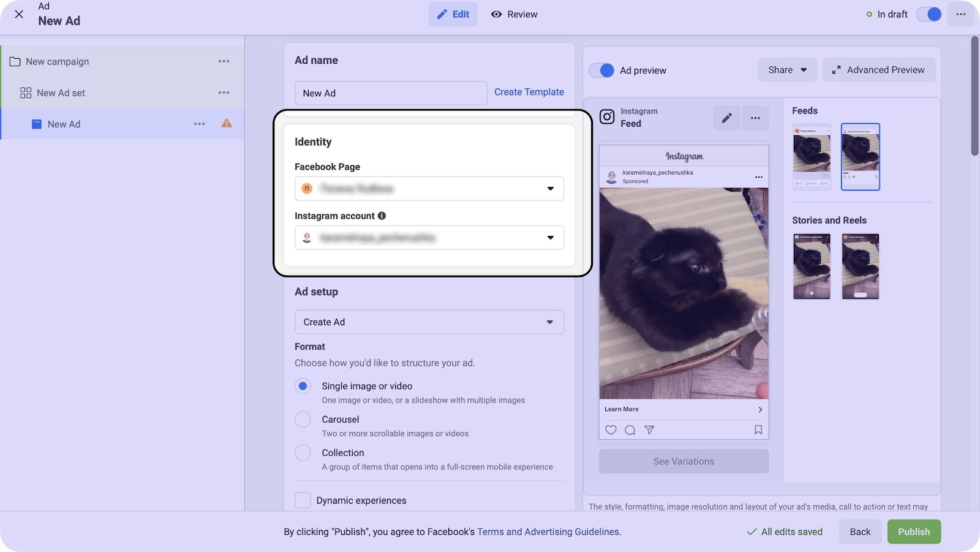980x552 pixels.
Task: Click the heart like icon in preview
Action: coord(611,430)
